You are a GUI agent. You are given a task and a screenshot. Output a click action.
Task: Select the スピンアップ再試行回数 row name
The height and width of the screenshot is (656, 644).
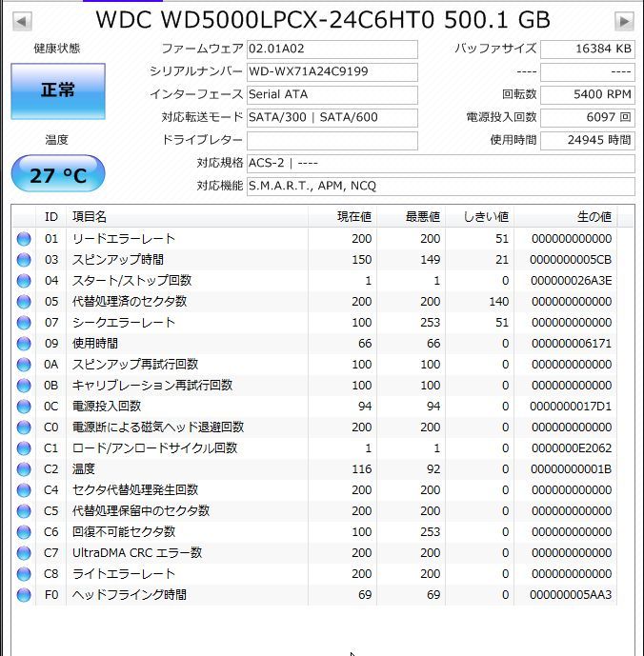[x=135, y=365]
